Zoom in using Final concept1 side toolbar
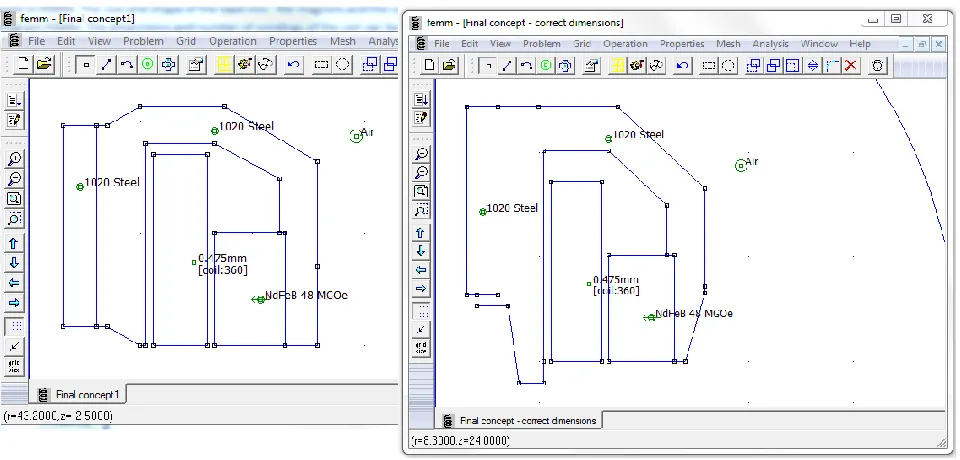The height and width of the screenshot is (460, 960). click(x=14, y=159)
